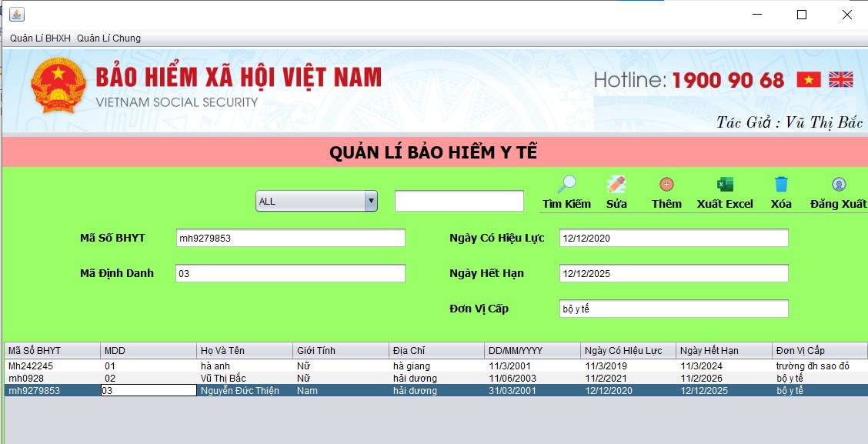This screenshot has width=868, height=444.
Task: Click gender cell Nam
Action: [341, 391]
